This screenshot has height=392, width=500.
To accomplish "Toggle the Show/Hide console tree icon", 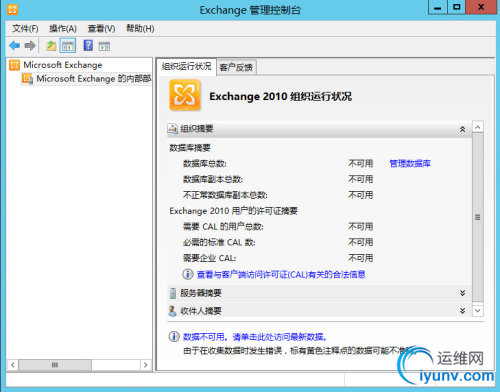I will click(x=68, y=46).
